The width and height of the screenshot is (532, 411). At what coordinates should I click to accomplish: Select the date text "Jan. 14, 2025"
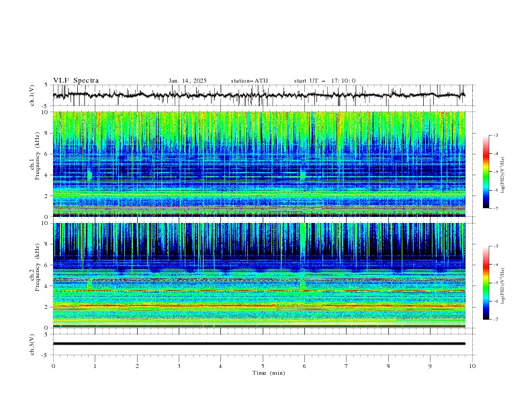(x=187, y=81)
